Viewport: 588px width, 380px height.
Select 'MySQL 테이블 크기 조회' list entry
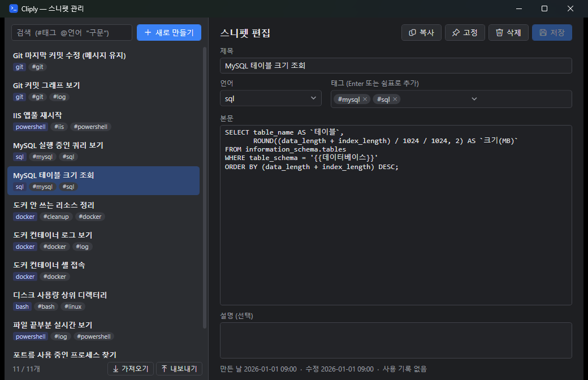click(x=103, y=181)
